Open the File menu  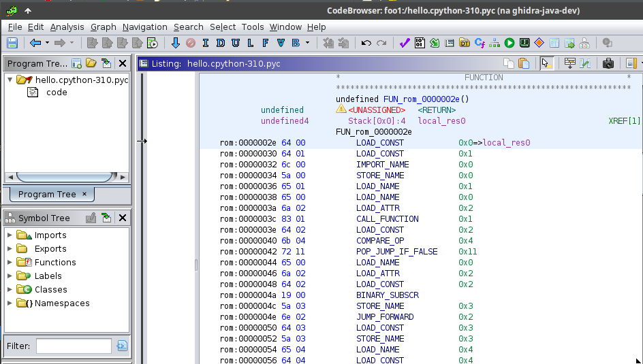click(x=15, y=27)
